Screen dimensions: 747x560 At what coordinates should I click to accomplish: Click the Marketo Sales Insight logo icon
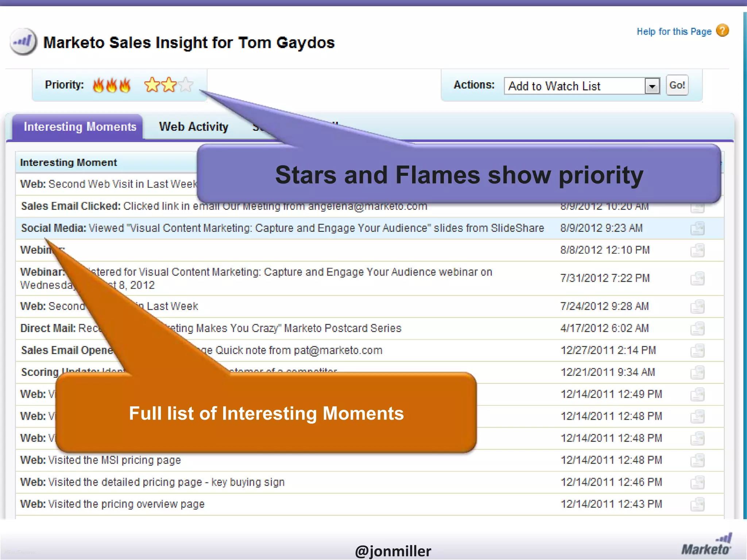[x=23, y=42]
